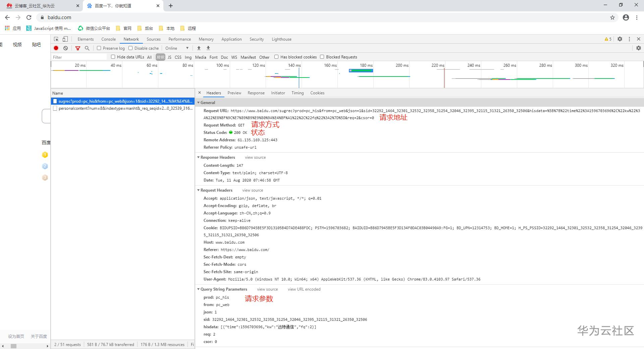Open the Timing tab
Image resolution: width=644 pixels, height=349 pixels.
[x=298, y=93]
